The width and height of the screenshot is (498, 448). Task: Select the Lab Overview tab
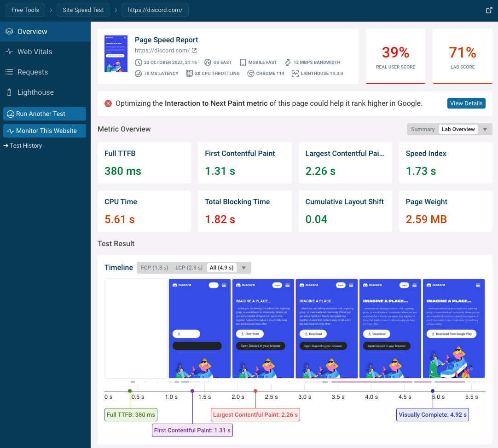tap(458, 129)
